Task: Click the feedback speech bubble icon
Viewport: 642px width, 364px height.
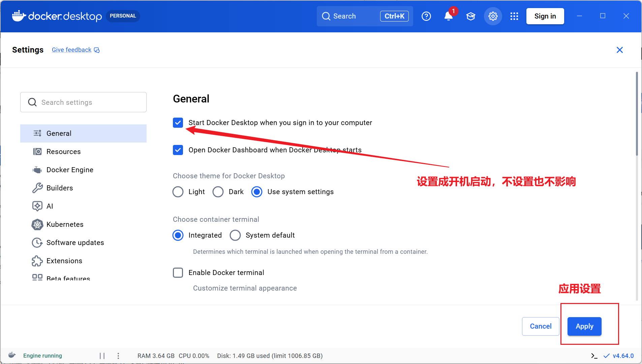Action: click(x=97, y=50)
